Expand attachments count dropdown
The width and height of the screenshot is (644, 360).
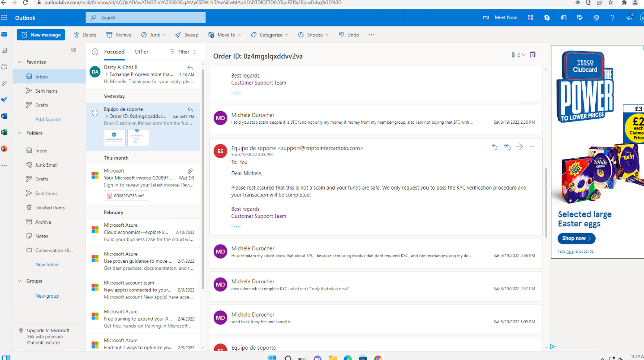[x=518, y=55]
